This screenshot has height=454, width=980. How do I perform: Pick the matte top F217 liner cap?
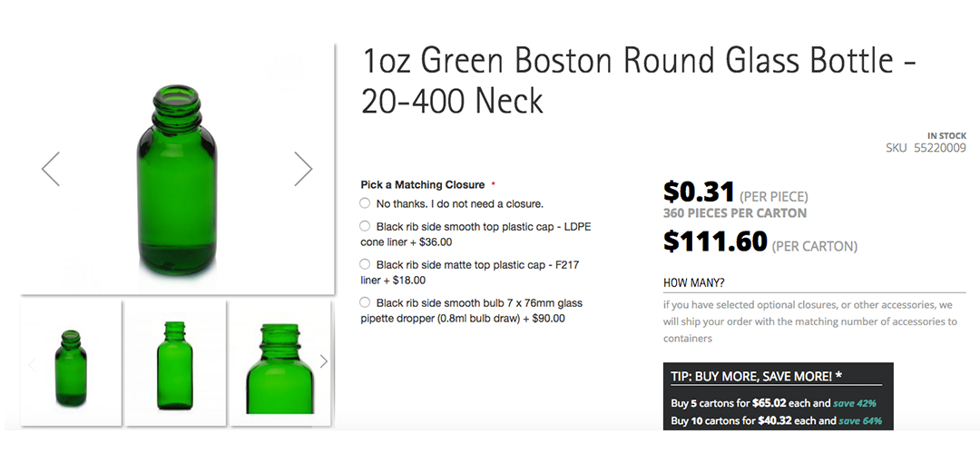365,264
